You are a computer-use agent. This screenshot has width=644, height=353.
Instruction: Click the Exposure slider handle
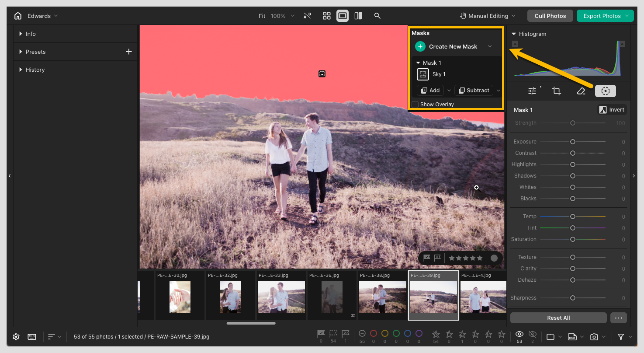point(572,142)
